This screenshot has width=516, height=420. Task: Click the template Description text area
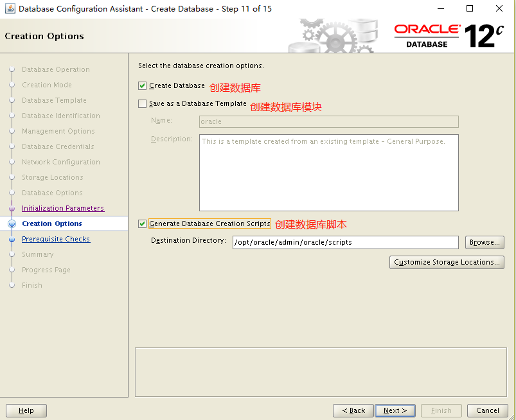329,173
